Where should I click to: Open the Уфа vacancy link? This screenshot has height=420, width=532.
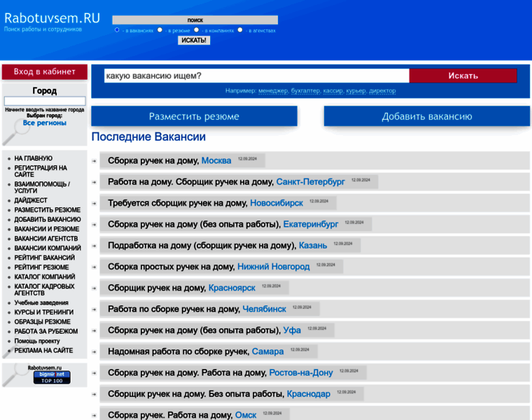(292, 330)
